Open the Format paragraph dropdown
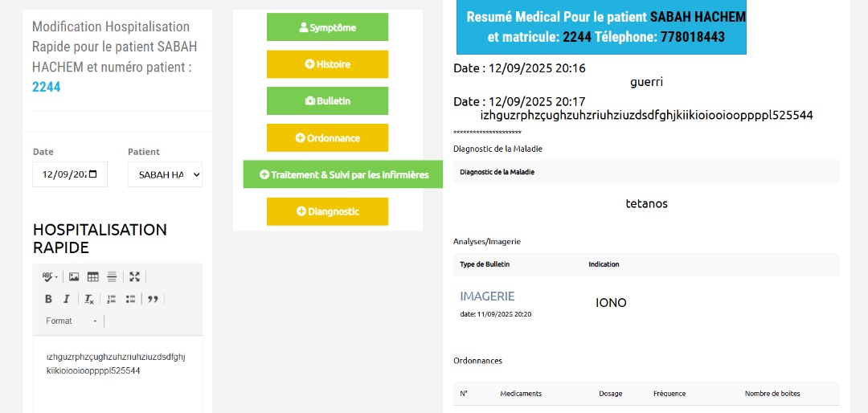Image resolution: width=868 pixels, height=413 pixels. pyautogui.click(x=72, y=321)
